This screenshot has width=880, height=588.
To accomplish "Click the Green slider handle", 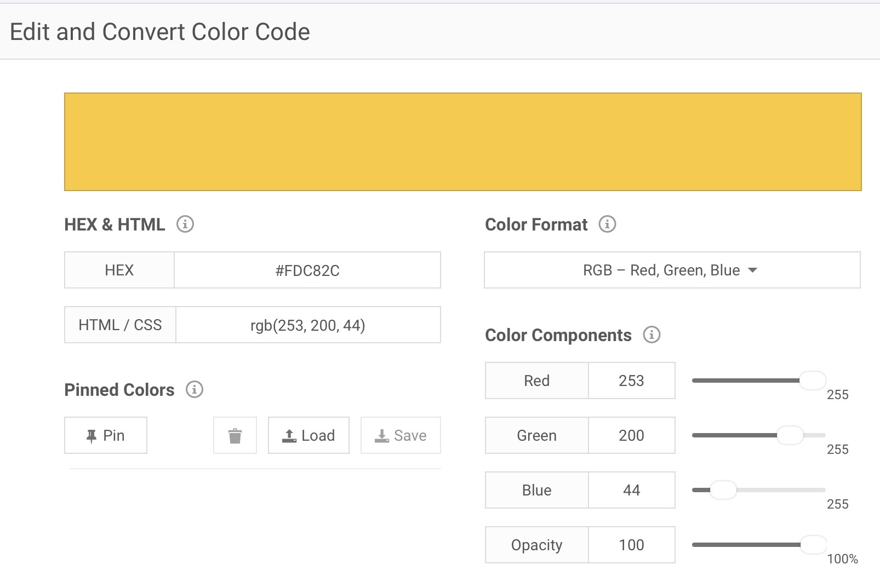I will (790, 435).
